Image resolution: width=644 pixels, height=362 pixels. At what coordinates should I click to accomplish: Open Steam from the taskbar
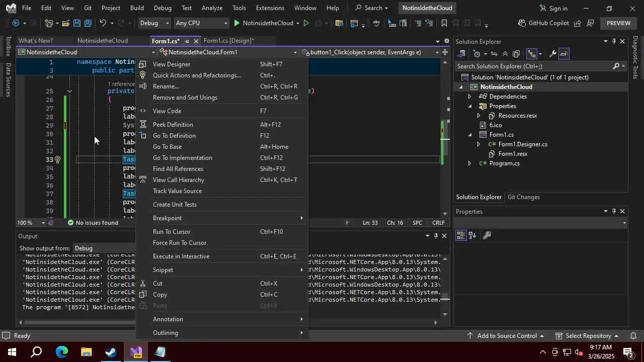tap(111, 352)
